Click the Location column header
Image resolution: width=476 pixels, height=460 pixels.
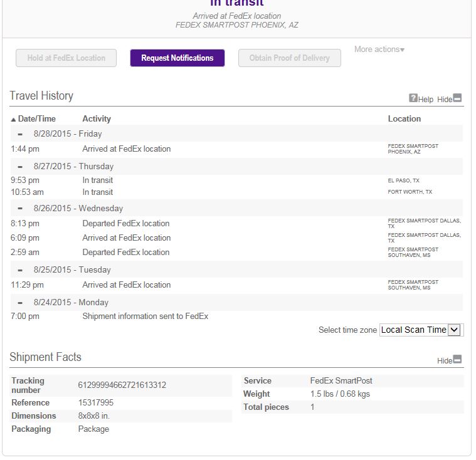click(x=404, y=119)
